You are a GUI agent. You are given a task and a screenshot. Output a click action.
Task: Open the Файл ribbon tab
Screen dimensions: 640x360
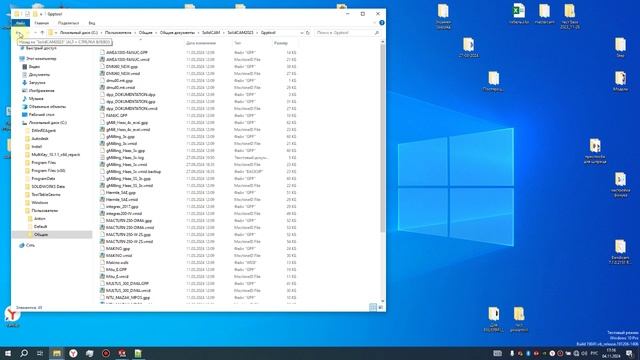[x=20, y=23]
